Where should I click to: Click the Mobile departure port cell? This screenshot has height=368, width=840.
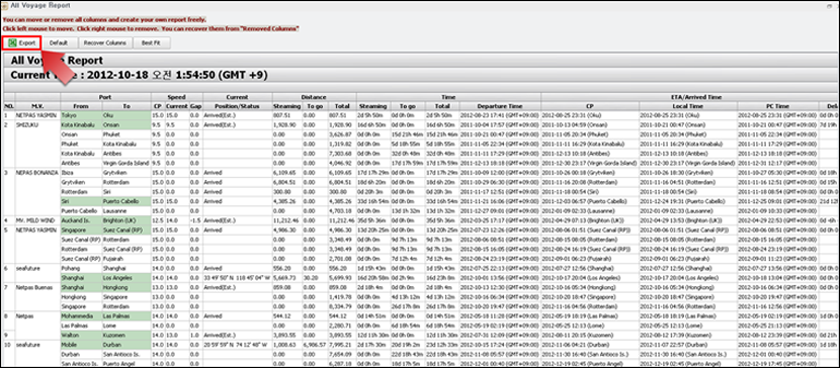[81, 344]
